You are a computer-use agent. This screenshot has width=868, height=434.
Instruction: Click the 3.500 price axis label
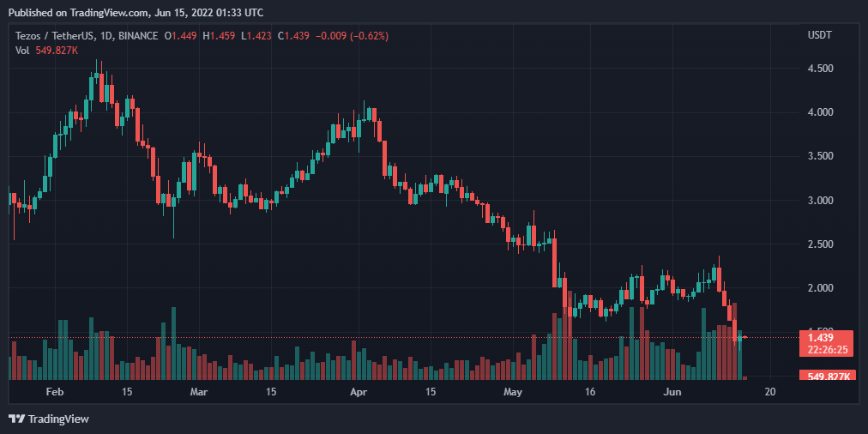[820, 156]
